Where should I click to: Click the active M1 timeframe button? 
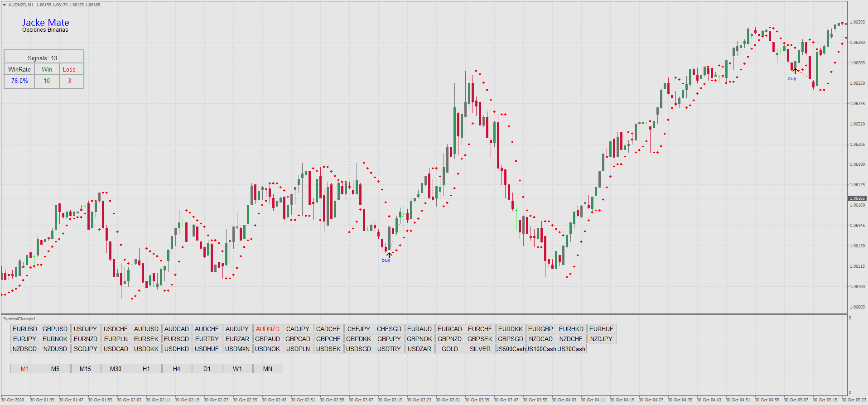point(25,369)
